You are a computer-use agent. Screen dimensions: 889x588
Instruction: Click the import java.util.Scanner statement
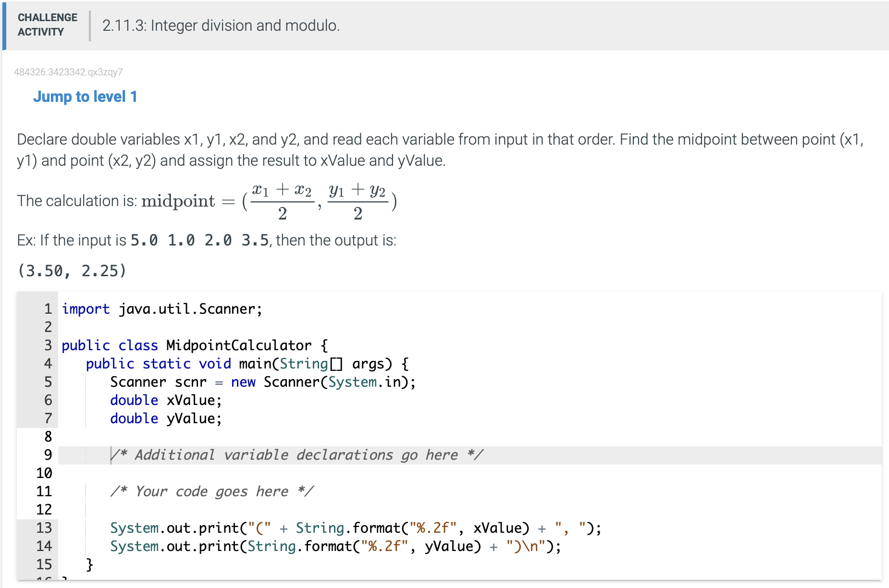161,308
